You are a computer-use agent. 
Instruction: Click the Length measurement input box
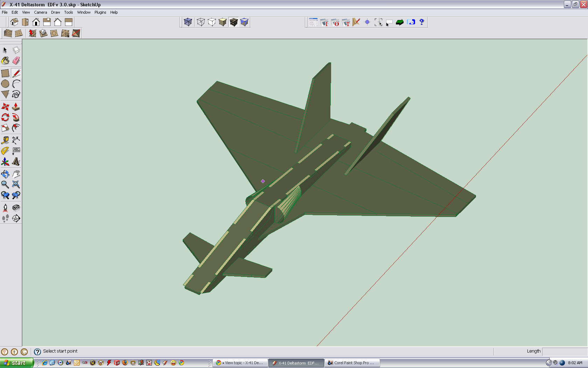pos(564,351)
